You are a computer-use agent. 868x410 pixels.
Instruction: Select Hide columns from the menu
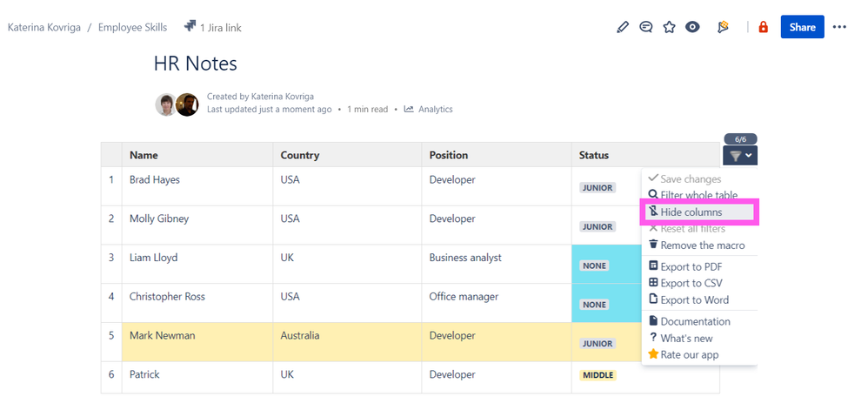click(x=691, y=212)
